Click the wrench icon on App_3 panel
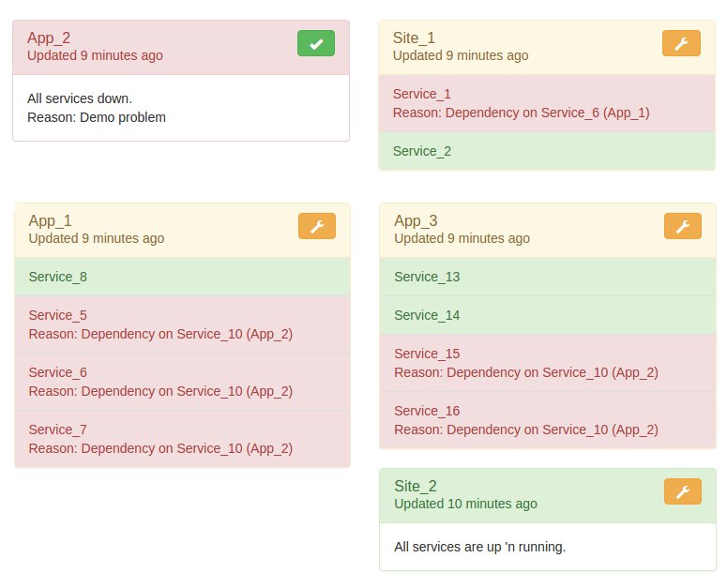This screenshot has width=727, height=588. [683, 226]
